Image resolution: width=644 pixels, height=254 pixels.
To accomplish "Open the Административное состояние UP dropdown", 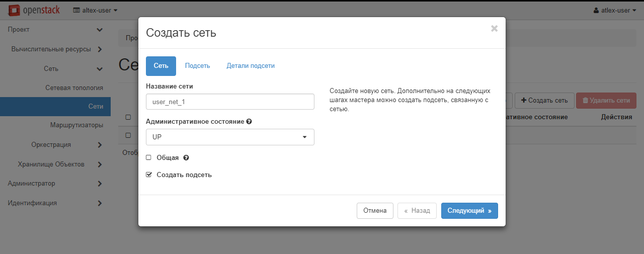I will point(230,137).
